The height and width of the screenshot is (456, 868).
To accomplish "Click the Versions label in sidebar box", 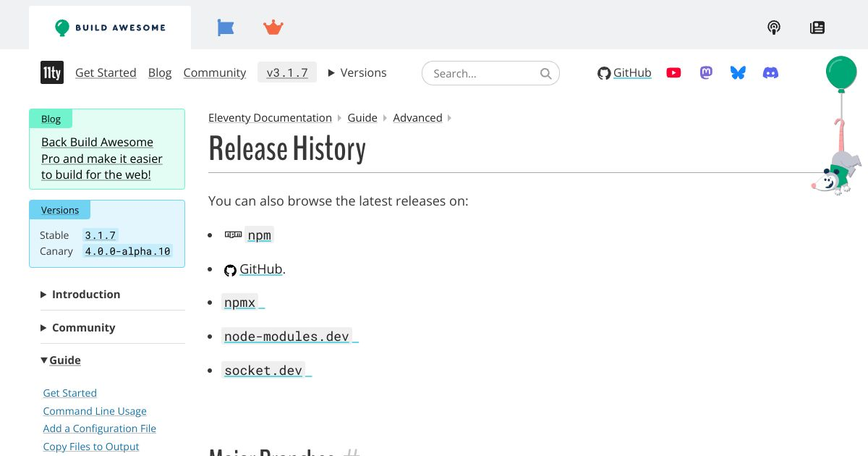I will point(60,210).
